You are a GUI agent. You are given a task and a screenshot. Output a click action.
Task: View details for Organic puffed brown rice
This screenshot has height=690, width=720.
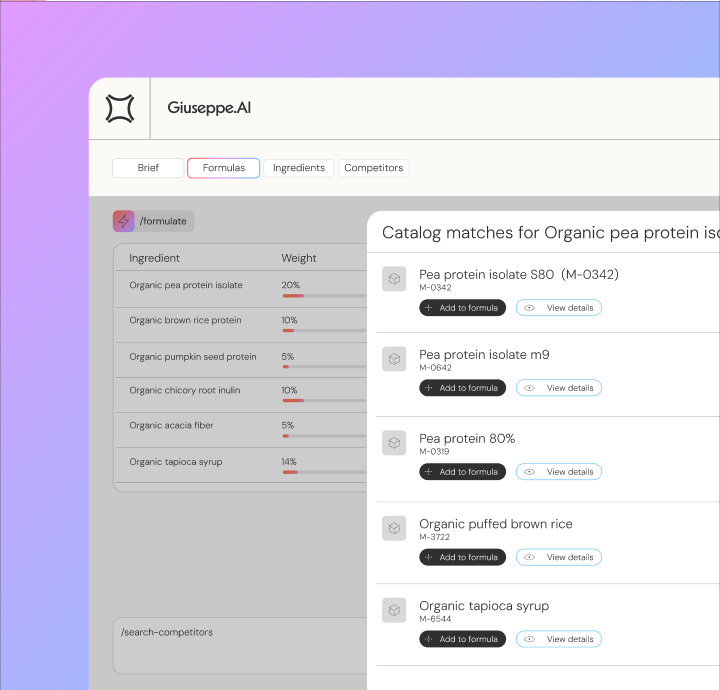pos(559,557)
